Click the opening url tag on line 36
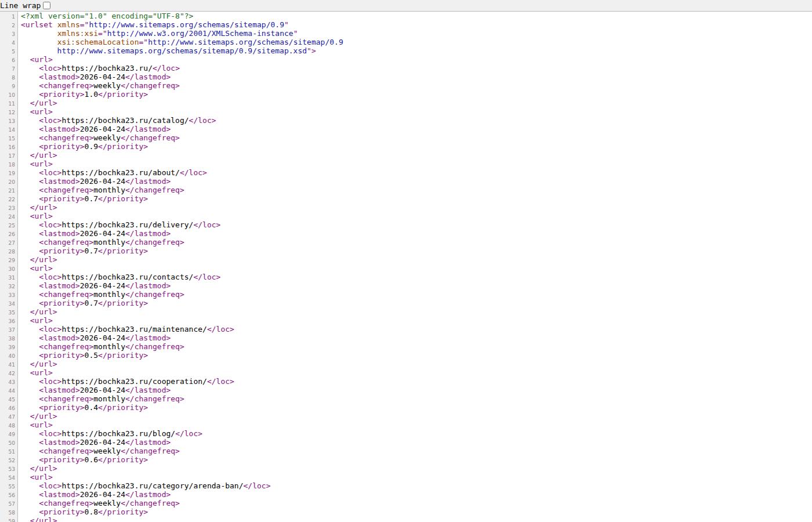The width and height of the screenshot is (812, 522). pos(41,321)
